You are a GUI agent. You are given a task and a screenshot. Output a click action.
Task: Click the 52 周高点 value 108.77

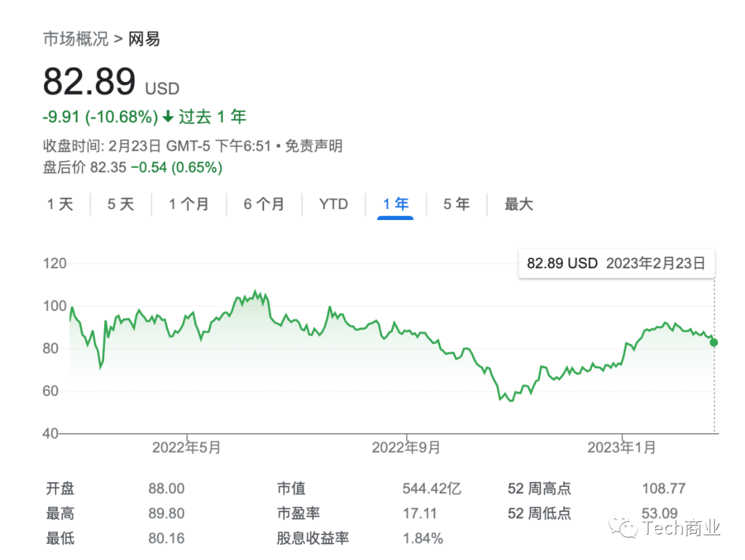click(x=664, y=488)
